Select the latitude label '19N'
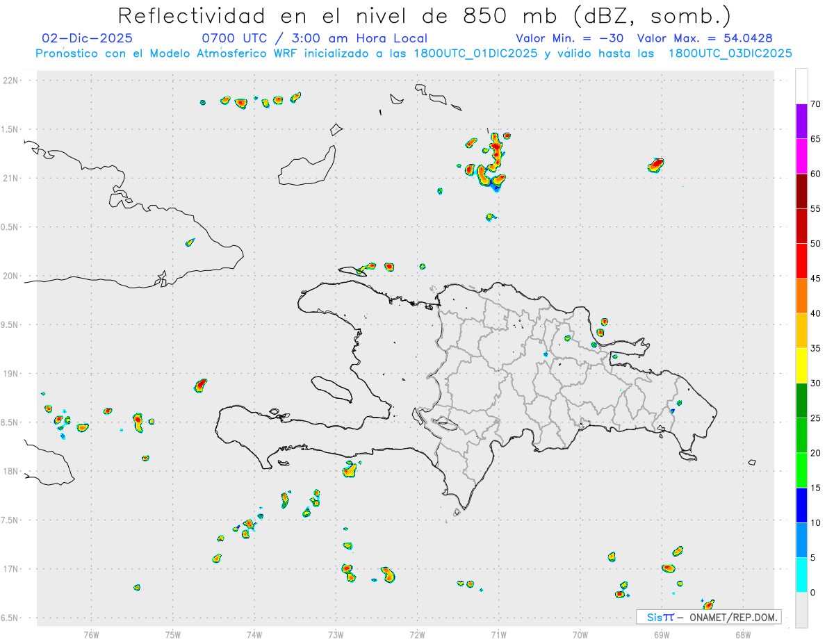The width and height of the screenshot is (834, 644). (12, 374)
